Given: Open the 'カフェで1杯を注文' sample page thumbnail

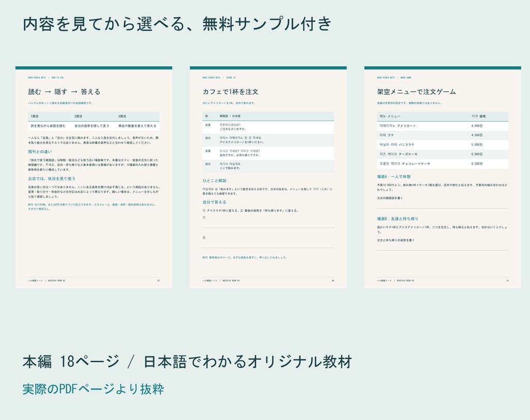Looking at the screenshot, I should point(268,178).
